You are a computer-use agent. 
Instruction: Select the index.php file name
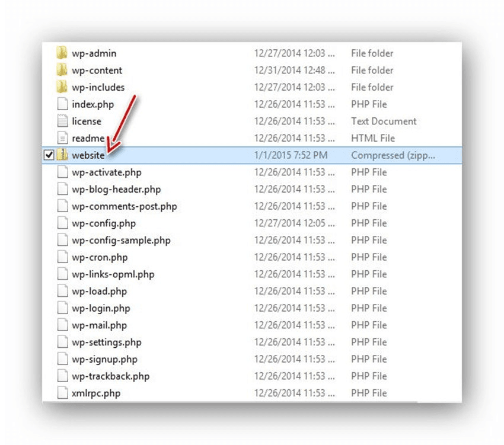pos(92,104)
